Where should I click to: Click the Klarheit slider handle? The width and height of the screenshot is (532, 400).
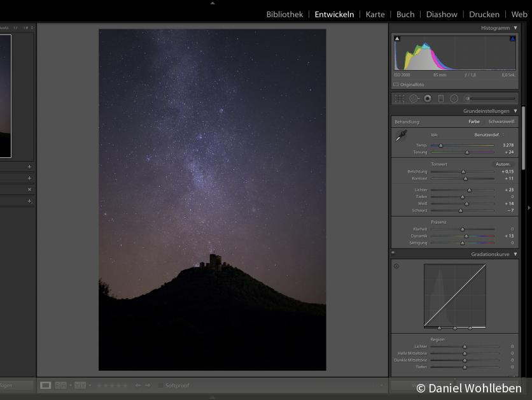[463, 229]
